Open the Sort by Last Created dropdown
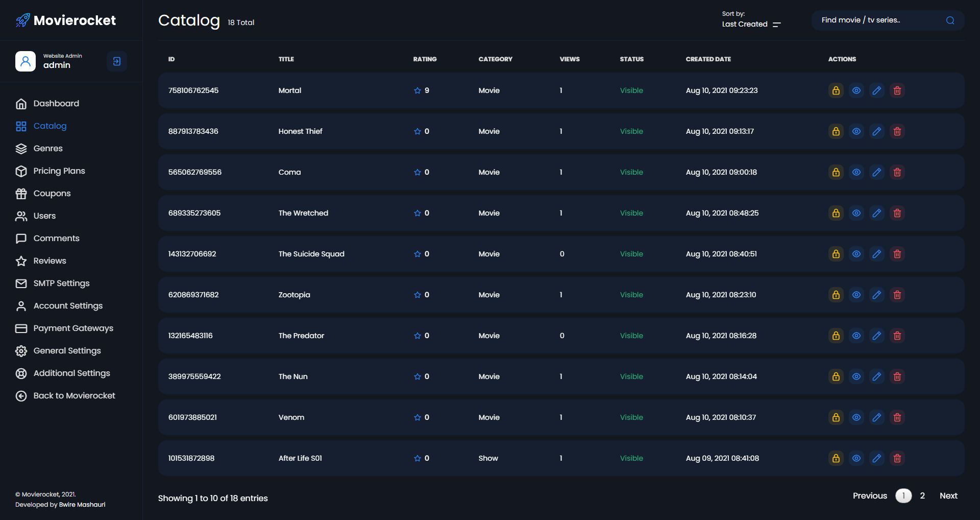 click(x=751, y=24)
